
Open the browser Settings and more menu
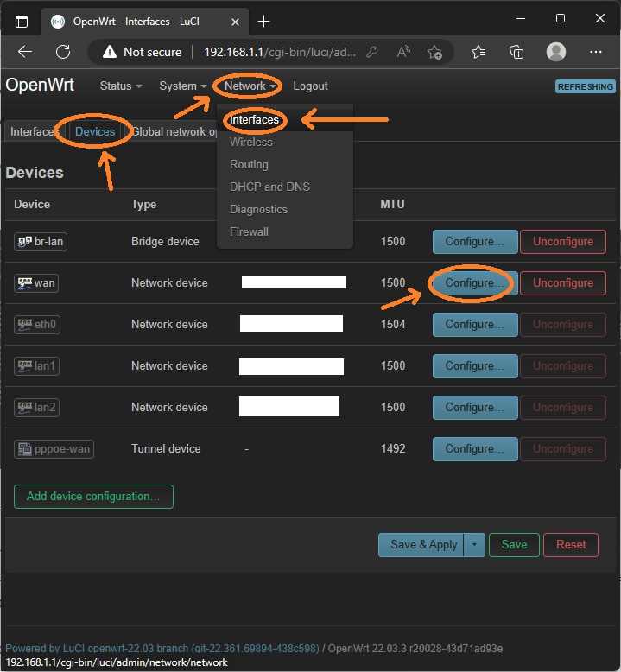[x=595, y=52]
